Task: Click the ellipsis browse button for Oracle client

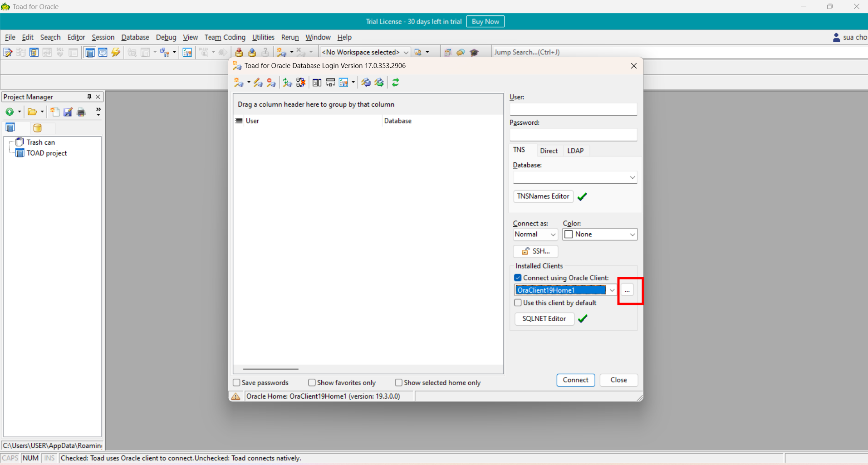Action: pyautogui.click(x=627, y=290)
